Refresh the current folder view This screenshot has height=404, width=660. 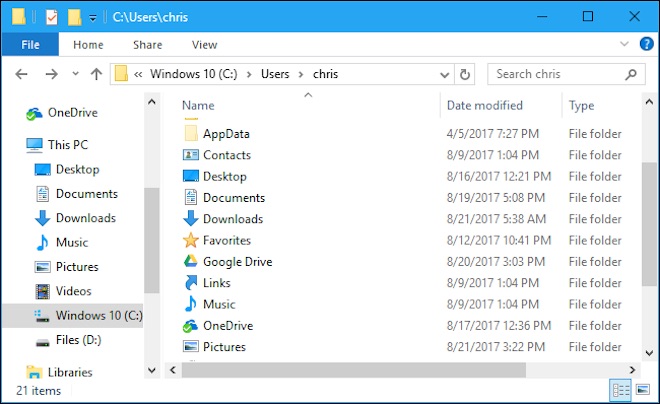click(465, 74)
